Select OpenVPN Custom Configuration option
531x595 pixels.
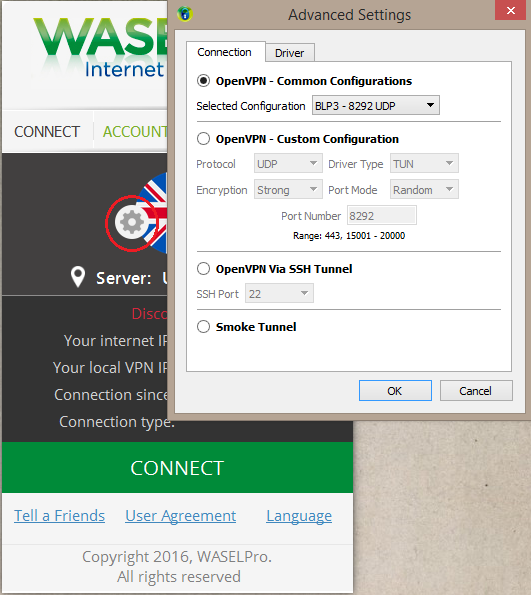tap(203, 139)
